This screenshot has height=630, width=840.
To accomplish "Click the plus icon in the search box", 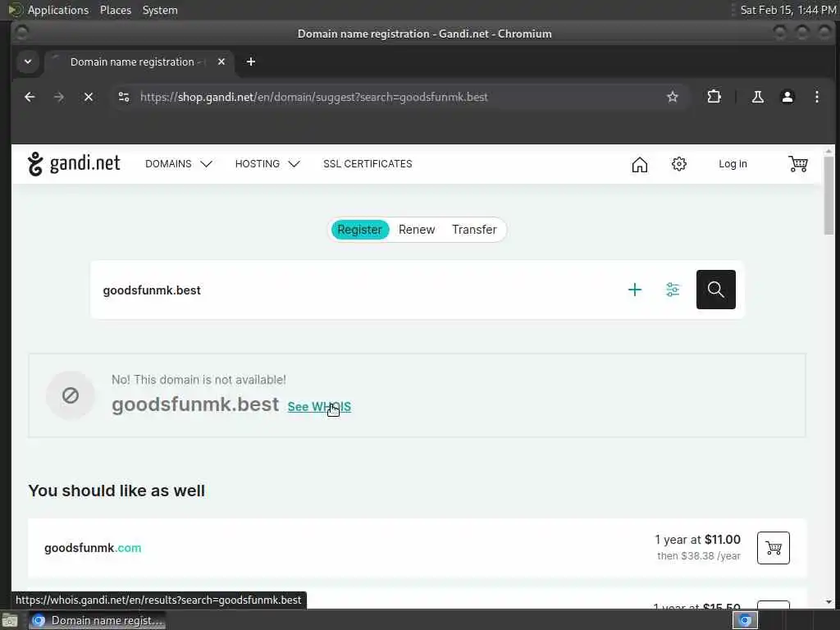I will [635, 290].
